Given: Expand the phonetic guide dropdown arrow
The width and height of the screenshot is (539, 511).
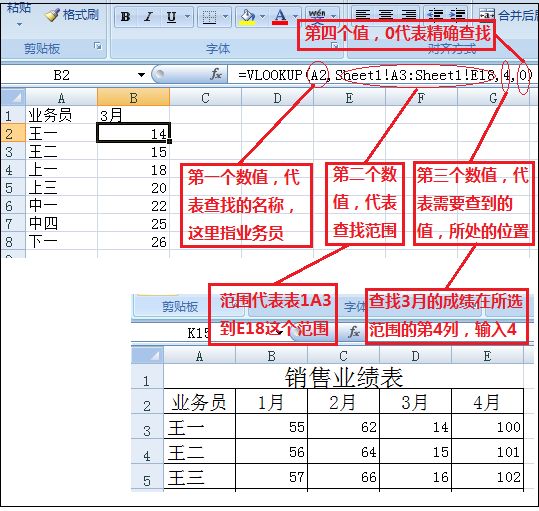Looking at the screenshot, I should pyautogui.click(x=333, y=16).
